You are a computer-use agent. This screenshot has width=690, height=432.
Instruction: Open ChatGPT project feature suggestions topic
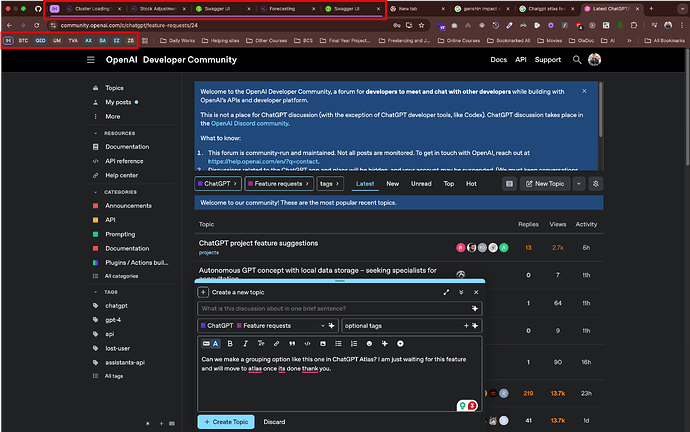(258, 243)
